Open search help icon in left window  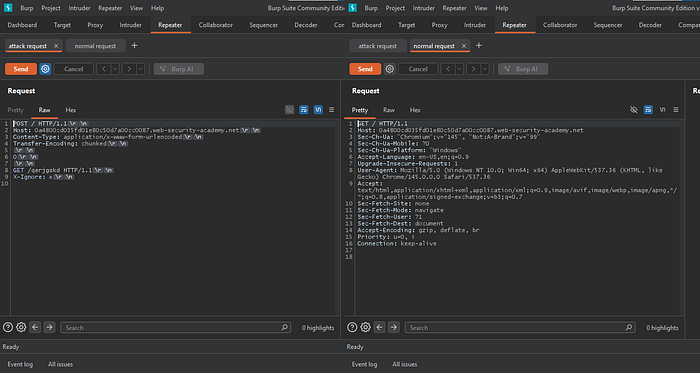[8, 327]
